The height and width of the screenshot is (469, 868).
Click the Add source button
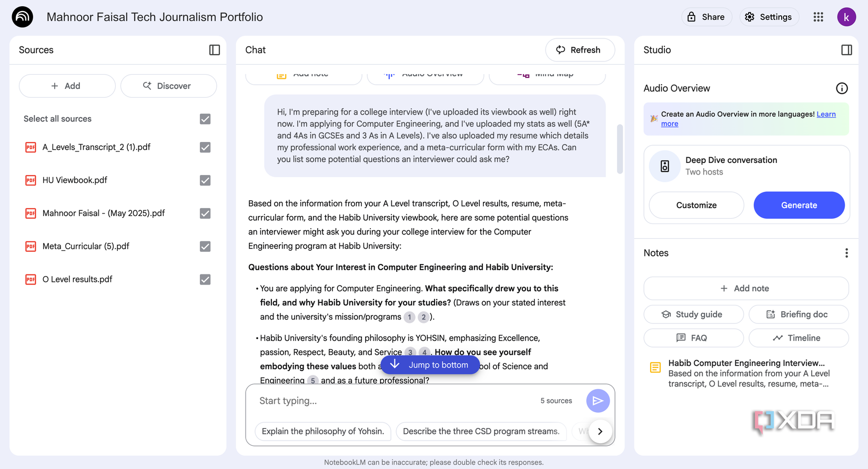(67, 86)
